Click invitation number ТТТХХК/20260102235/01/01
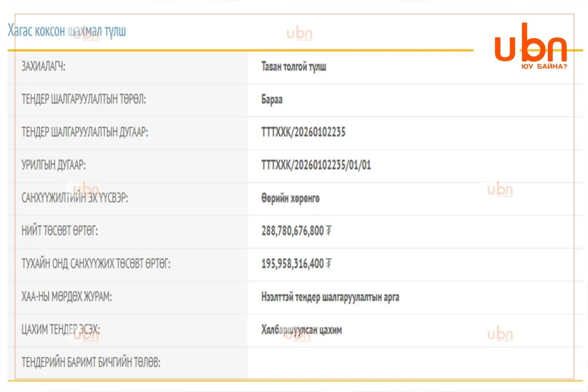This screenshot has height=392, width=588. click(317, 166)
